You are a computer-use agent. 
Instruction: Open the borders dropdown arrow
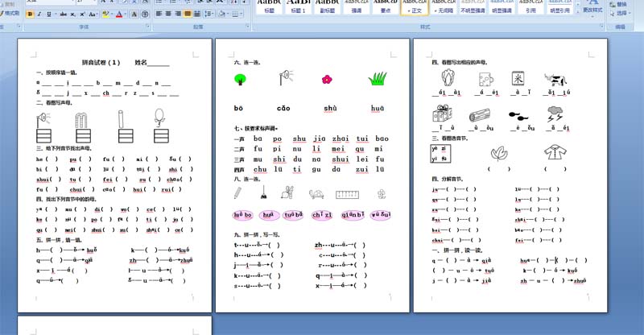[241, 14]
